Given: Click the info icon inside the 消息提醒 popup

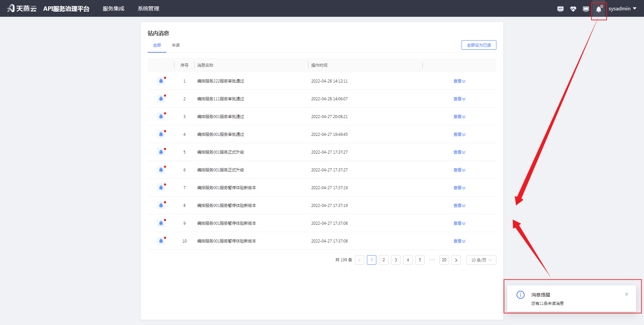Looking at the screenshot, I should point(520,294).
